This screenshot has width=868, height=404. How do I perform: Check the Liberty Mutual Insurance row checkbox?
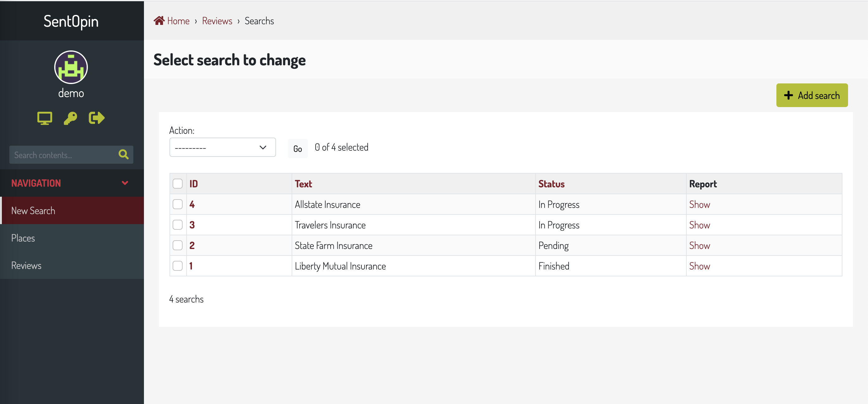[x=178, y=266]
